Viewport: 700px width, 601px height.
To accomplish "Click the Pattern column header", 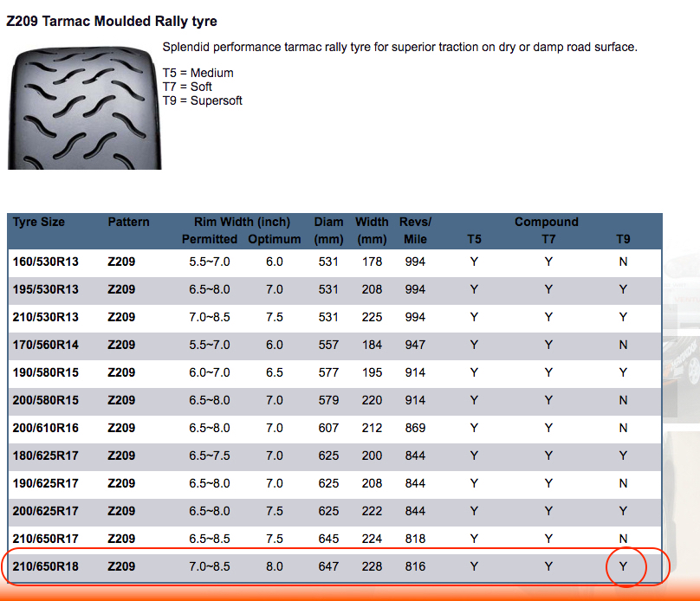I will (128, 223).
